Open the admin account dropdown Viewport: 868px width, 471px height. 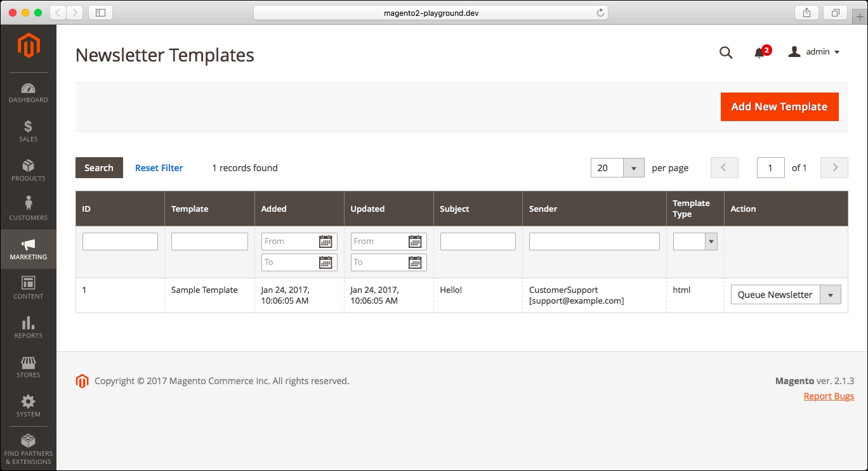click(x=814, y=52)
